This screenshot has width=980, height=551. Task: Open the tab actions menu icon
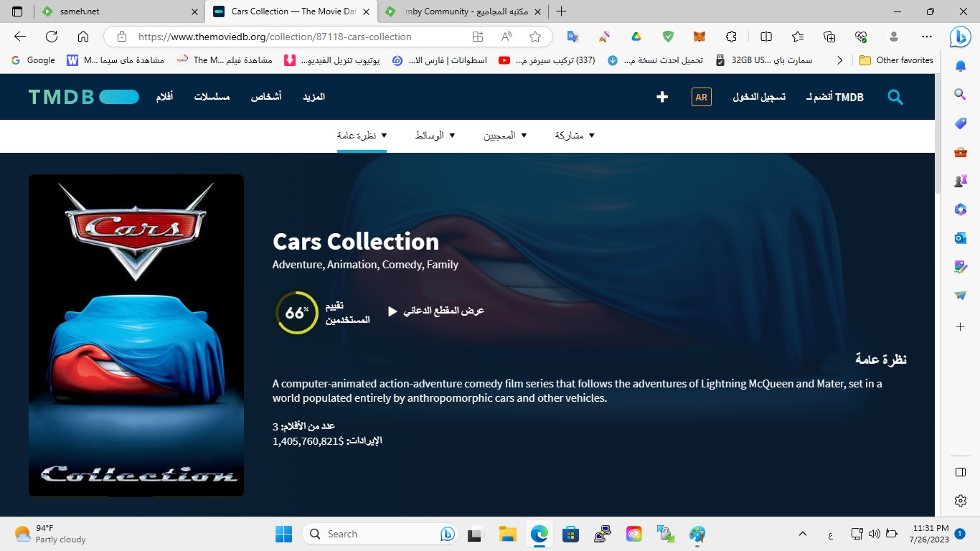17,11
